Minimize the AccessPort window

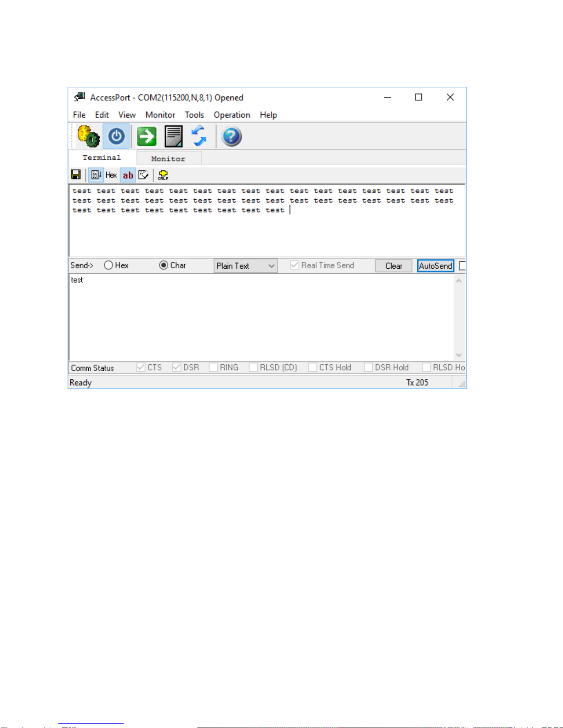[x=387, y=97]
